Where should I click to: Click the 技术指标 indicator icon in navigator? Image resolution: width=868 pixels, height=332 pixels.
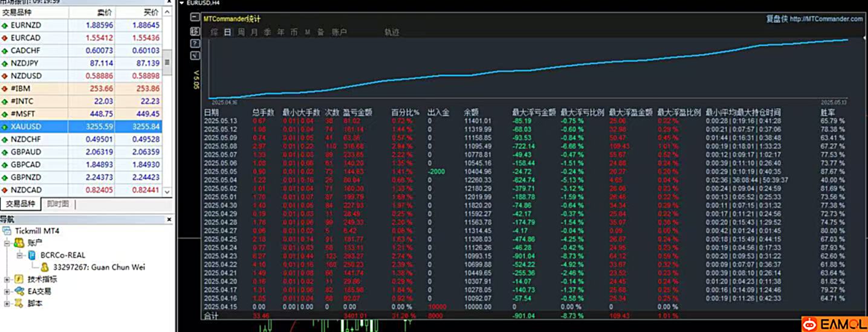pos(20,279)
